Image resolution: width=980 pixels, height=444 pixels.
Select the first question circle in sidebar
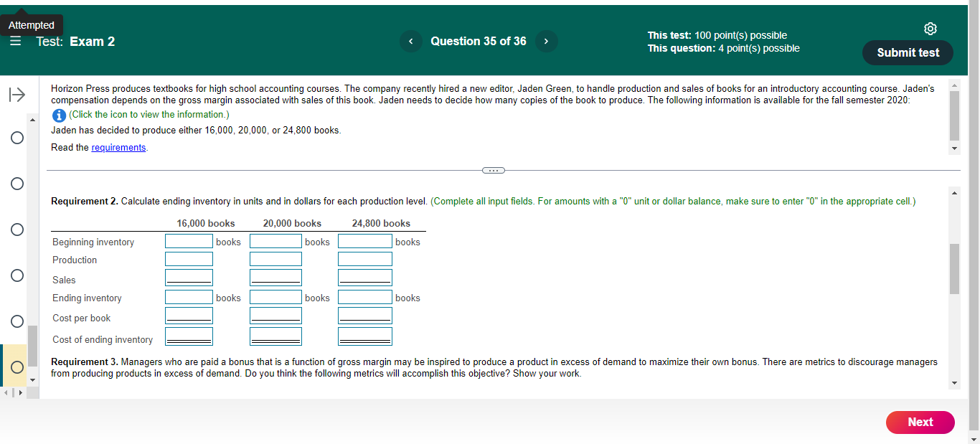pyautogui.click(x=17, y=138)
